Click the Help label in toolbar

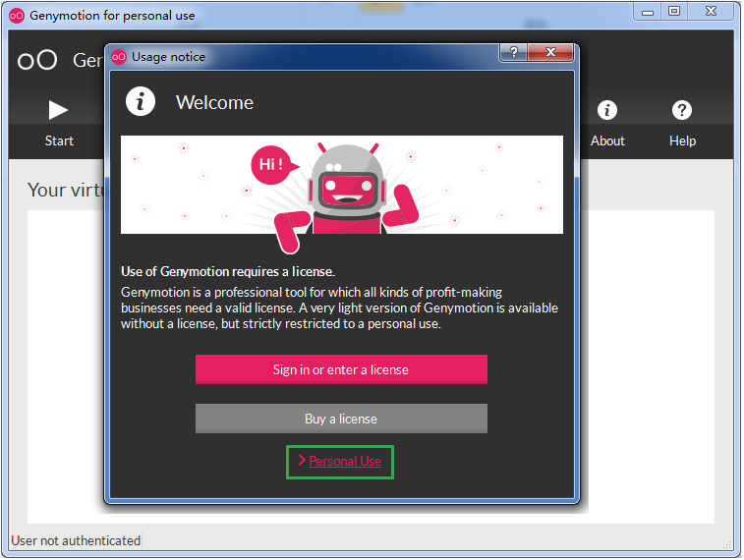[682, 140]
